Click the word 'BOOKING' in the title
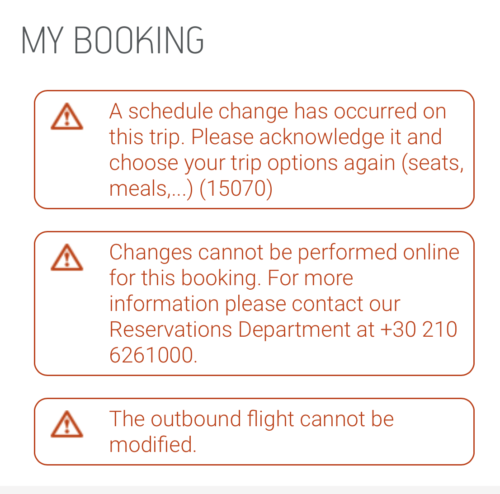Screen dimensions: 500x494 (x=139, y=41)
